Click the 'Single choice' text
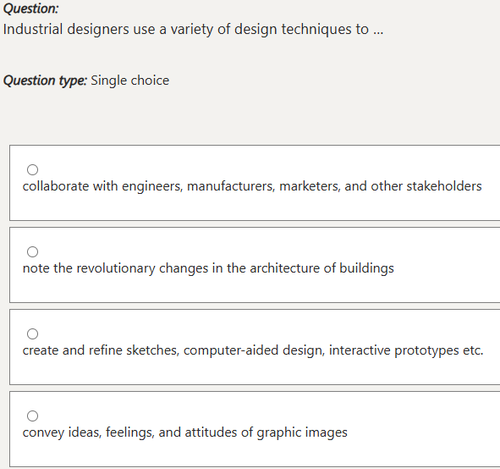500x469 pixels. point(130,81)
